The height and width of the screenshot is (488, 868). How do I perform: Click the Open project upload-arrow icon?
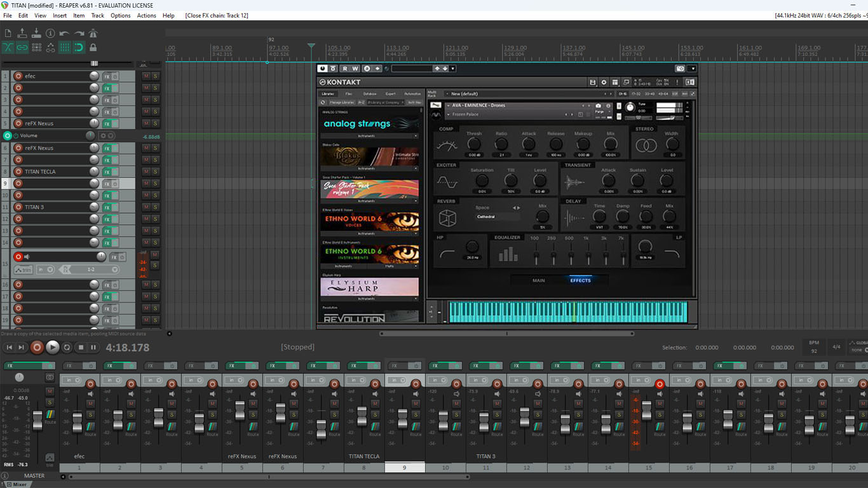click(22, 33)
